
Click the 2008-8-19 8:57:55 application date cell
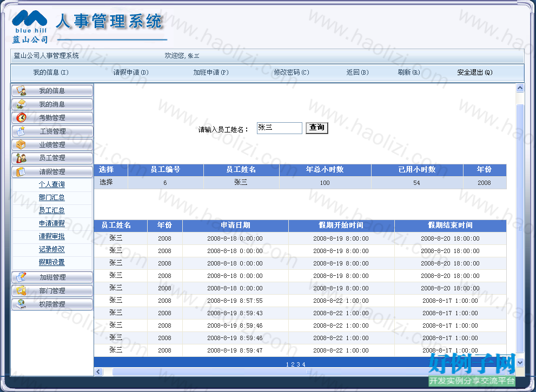tap(235, 301)
